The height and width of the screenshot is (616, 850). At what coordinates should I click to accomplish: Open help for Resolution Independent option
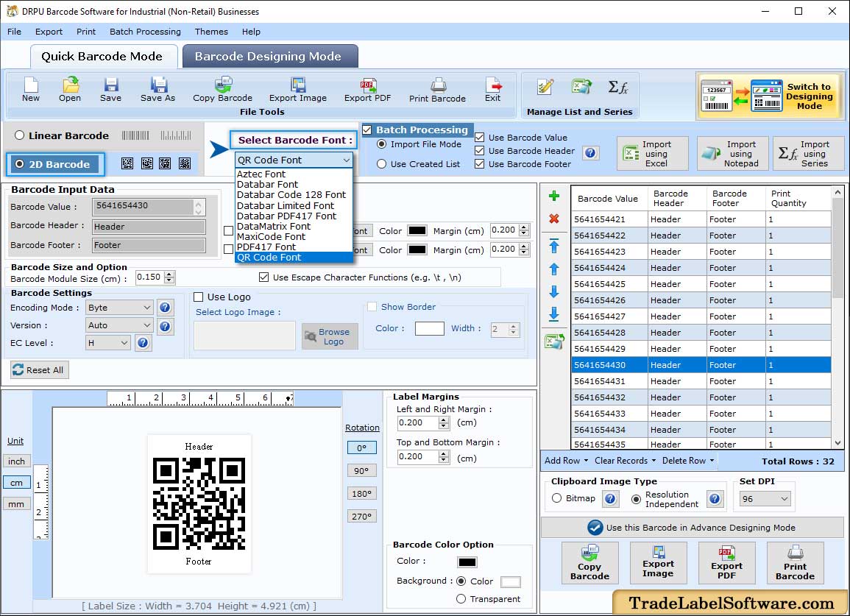coord(715,499)
